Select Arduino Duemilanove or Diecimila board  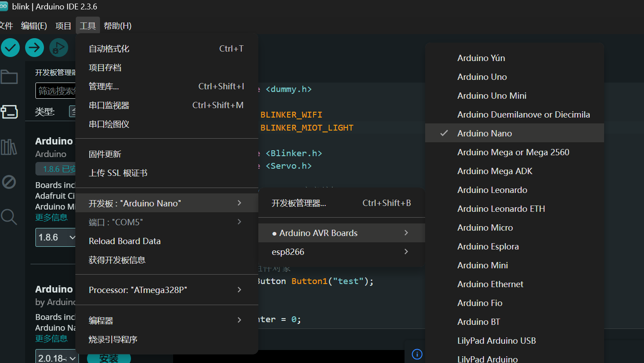click(x=514, y=114)
